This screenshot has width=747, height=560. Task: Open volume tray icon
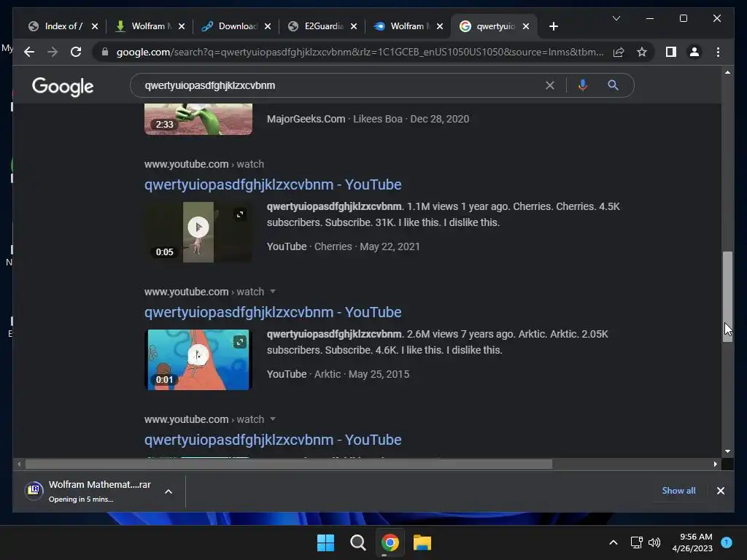pyautogui.click(x=654, y=542)
